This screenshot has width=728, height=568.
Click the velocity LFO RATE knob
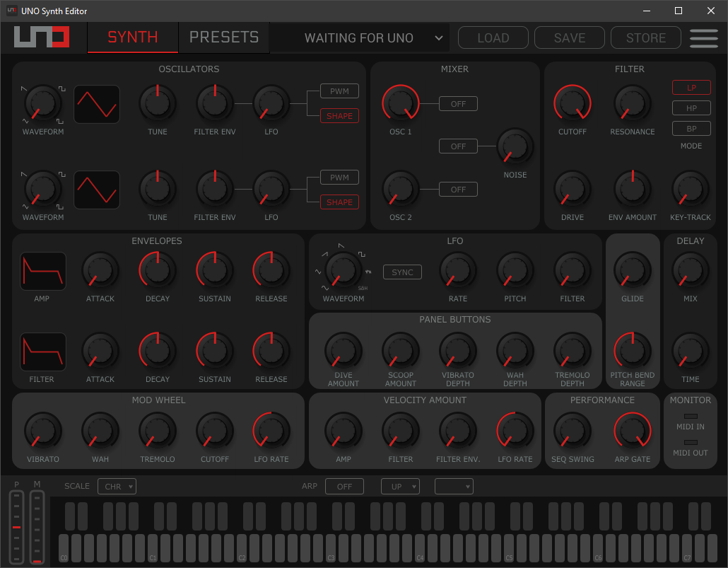point(515,431)
